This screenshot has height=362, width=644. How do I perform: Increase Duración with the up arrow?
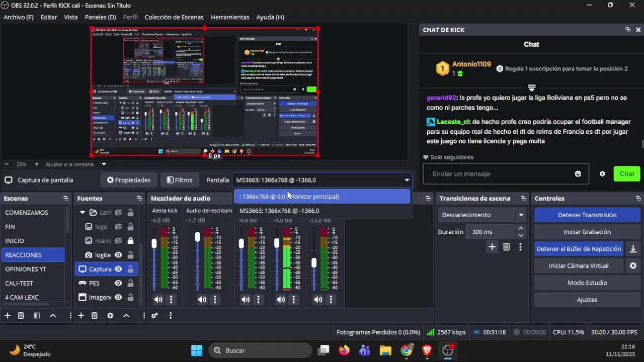coord(521,229)
